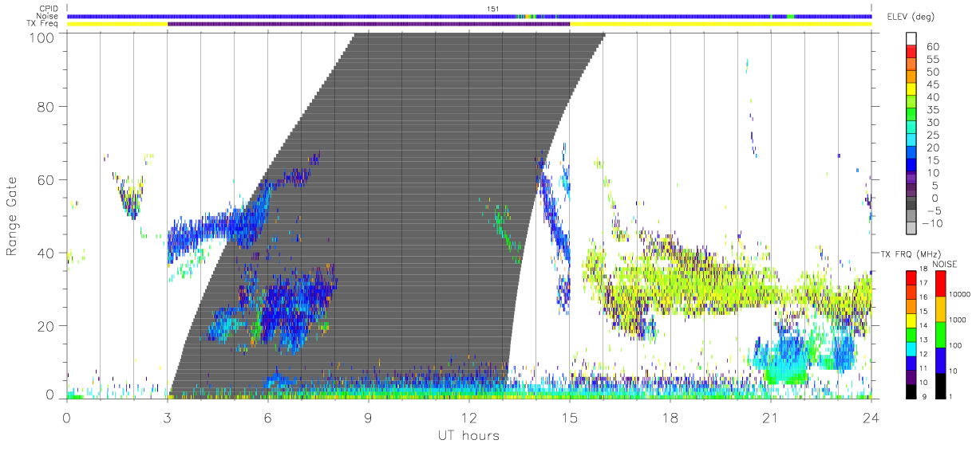980x452 pixels.
Task: Click the '24' tick on UT hours axis
Action: tap(871, 418)
